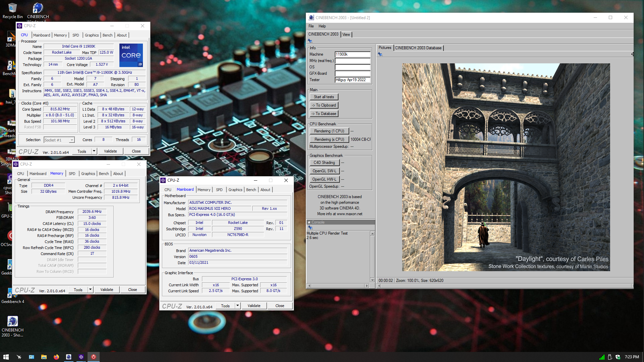Click the To Clipboard button
Viewport: 644px width, 362px height.
pyautogui.click(x=324, y=105)
